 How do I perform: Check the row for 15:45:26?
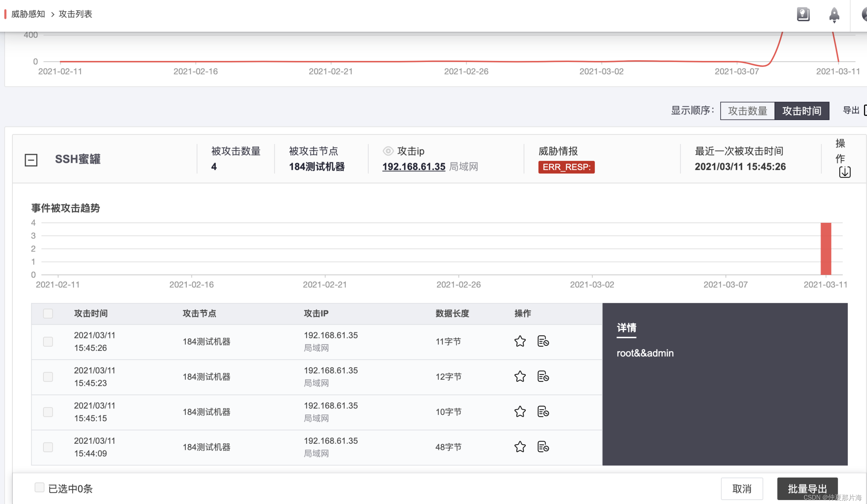pyautogui.click(x=48, y=341)
